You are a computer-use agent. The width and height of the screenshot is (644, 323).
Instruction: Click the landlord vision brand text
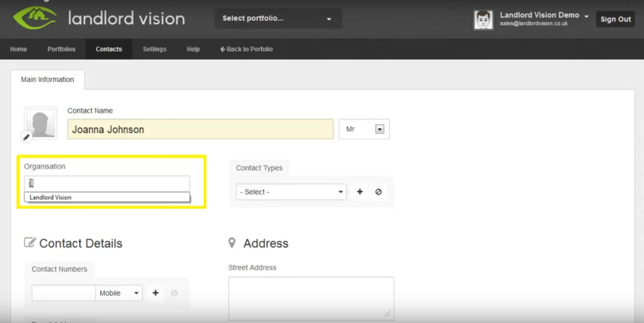[x=127, y=19]
